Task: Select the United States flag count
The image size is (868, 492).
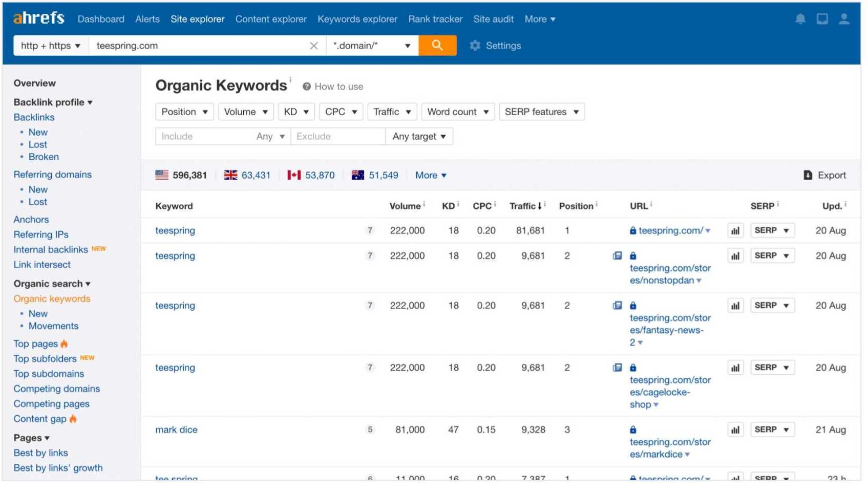Action: click(x=182, y=176)
